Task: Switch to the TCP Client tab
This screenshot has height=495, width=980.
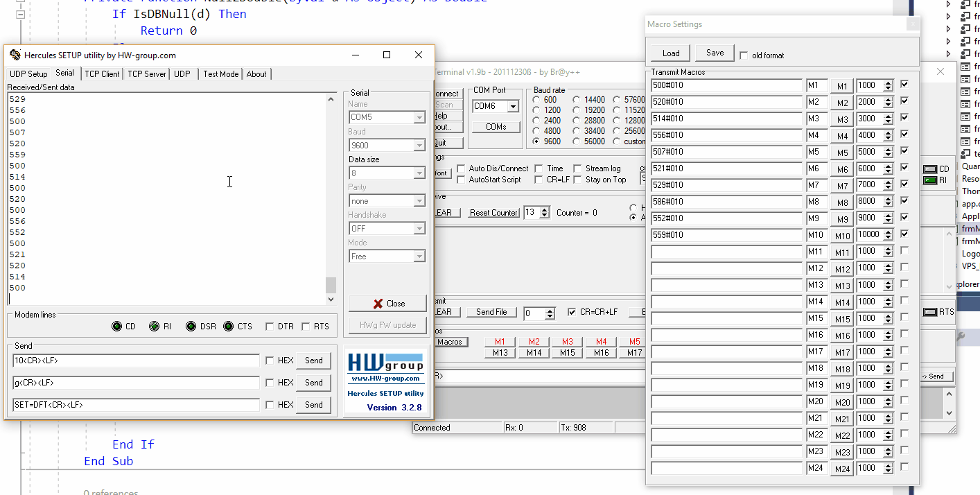Action: [102, 74]
